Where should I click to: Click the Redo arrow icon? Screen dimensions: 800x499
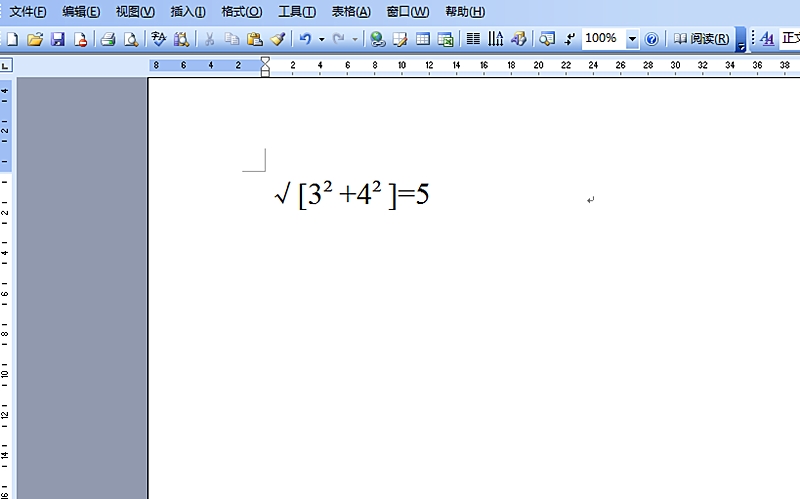338,39
